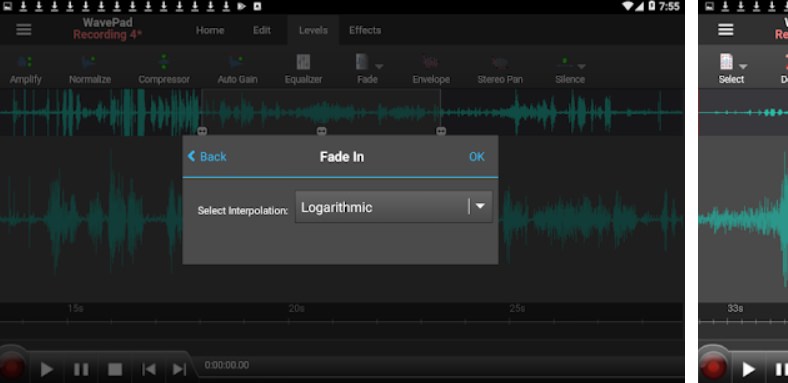
Task: Play audio in the second screenshot
Action: (x=748, y=369)
